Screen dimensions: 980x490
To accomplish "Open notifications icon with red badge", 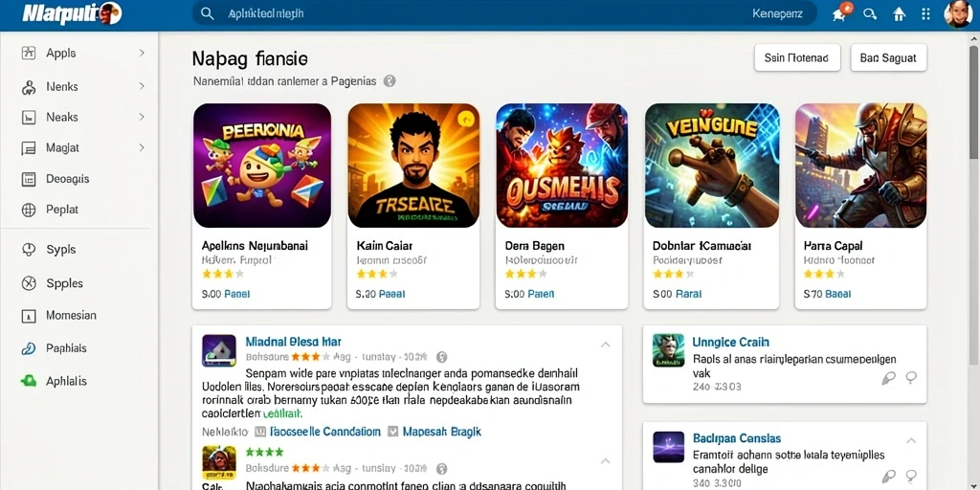I will (x=841, y=12).
